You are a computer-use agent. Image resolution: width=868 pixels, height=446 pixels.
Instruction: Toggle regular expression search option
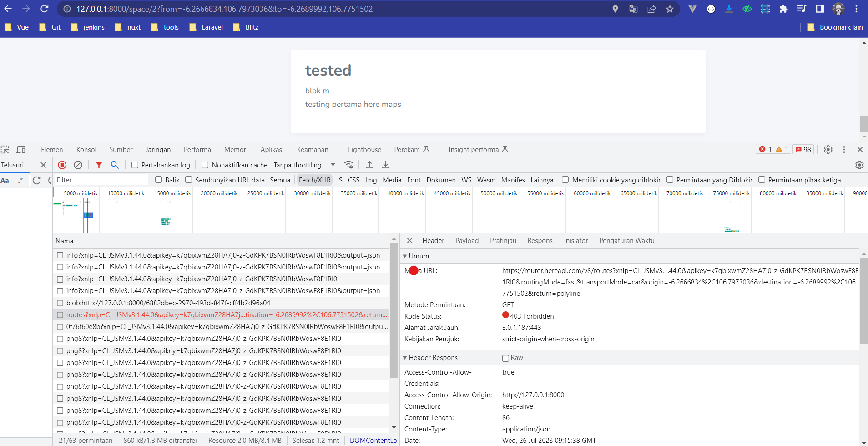pyautogui.click(x=20, y=180)
